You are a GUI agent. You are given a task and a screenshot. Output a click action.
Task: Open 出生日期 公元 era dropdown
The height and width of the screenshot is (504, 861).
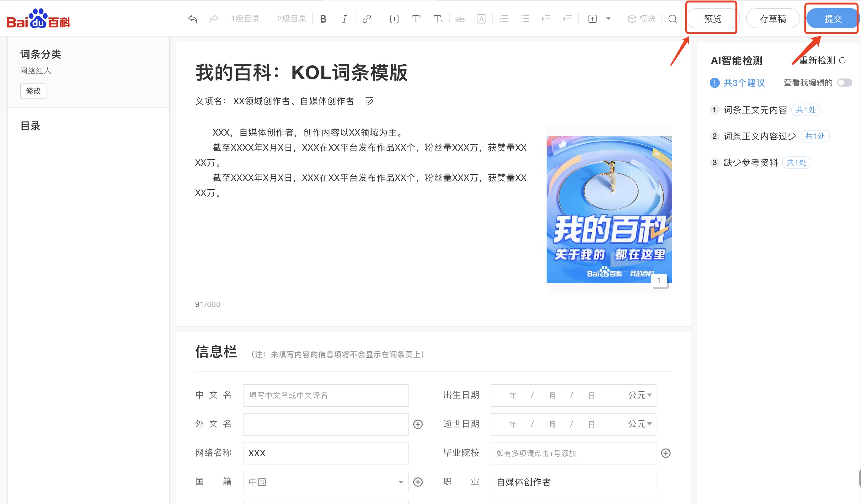pyautogui.click(x=640, y=395)
